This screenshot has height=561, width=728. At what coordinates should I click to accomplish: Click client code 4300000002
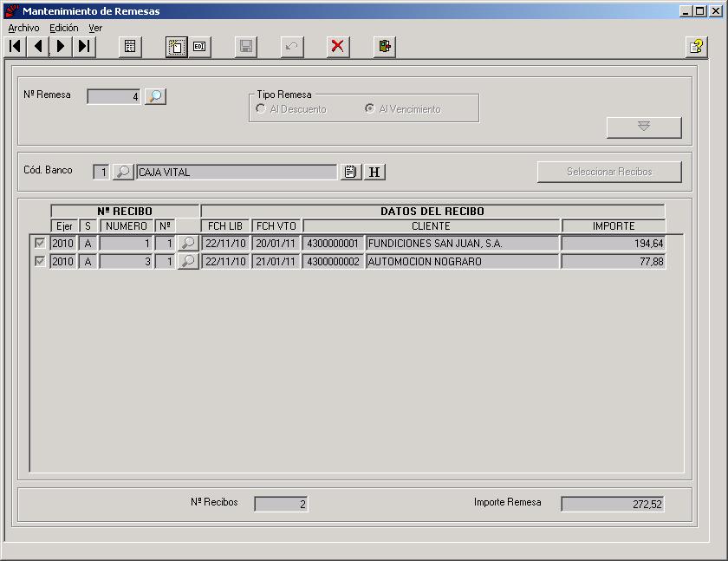(x=333, y=262)
